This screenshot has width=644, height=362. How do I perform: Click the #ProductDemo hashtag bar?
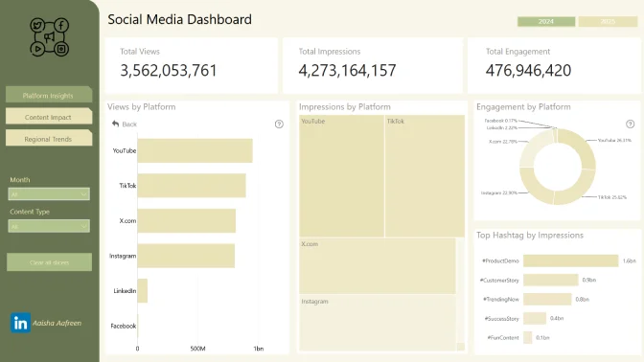(570, 260)
